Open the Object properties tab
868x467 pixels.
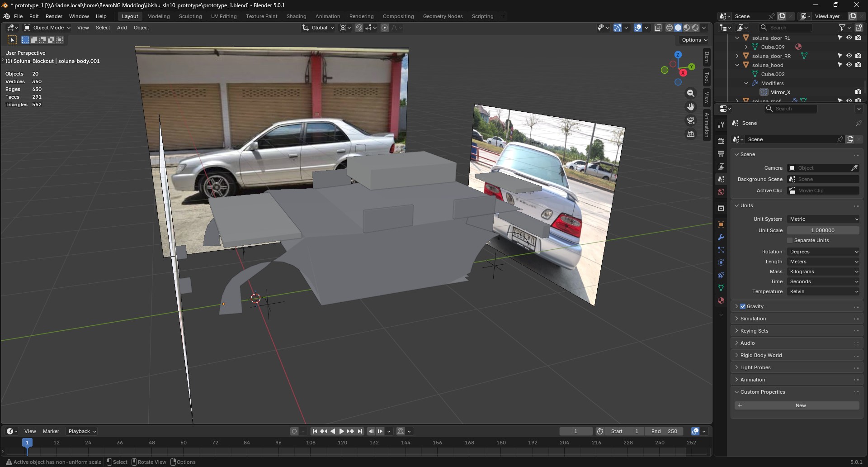tap(721, 224)
